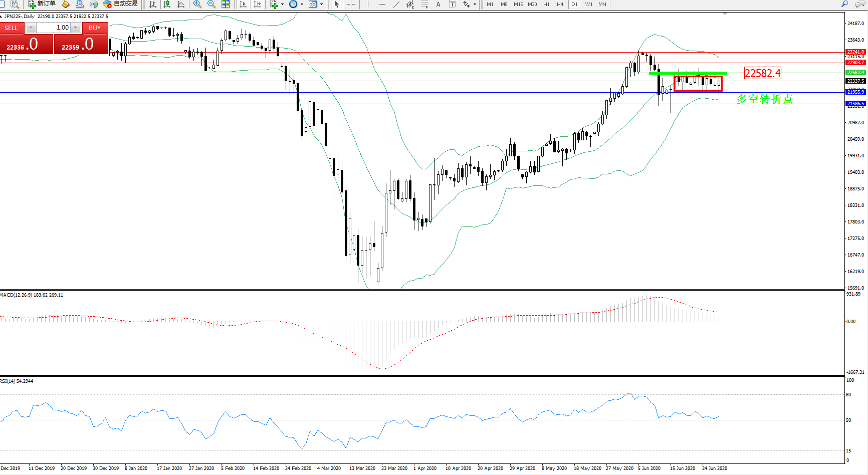
Task: Switch to W1 timeframe
Action: [588, 4]
